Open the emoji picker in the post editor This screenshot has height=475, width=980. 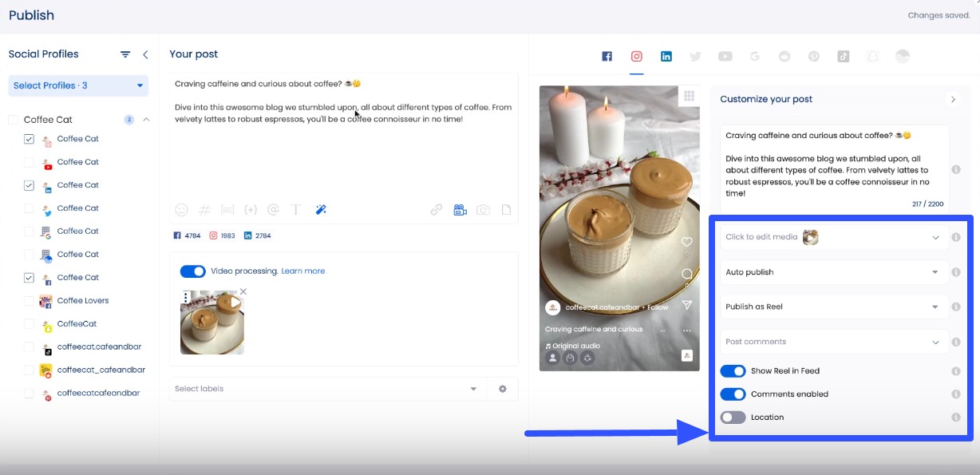tap(181, 209)
